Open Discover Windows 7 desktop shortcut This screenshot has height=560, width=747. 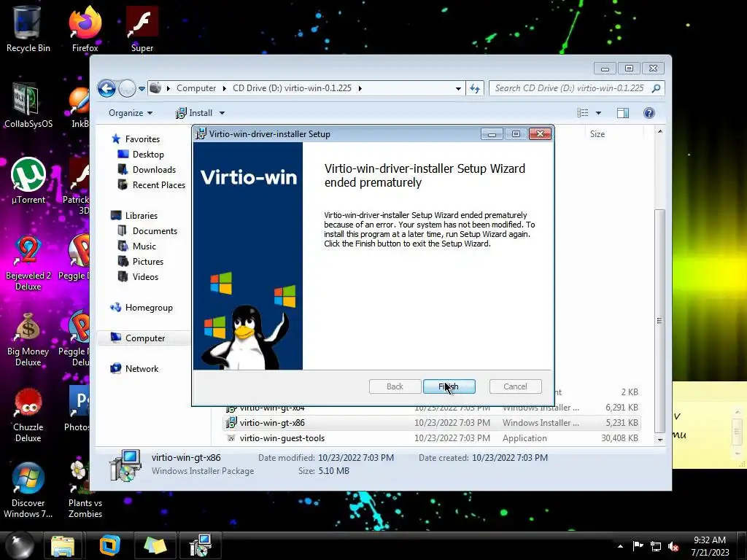(28, 490)
